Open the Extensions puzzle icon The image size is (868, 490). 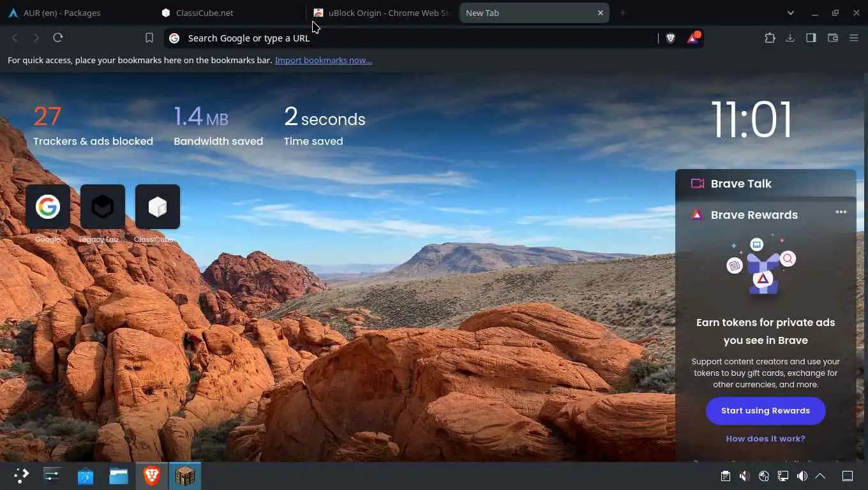770,38
